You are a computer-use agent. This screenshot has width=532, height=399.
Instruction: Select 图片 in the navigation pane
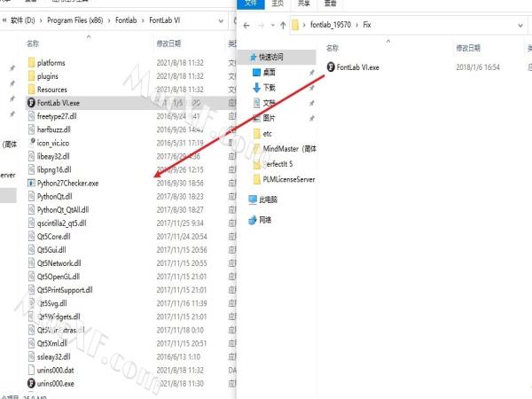269,118
